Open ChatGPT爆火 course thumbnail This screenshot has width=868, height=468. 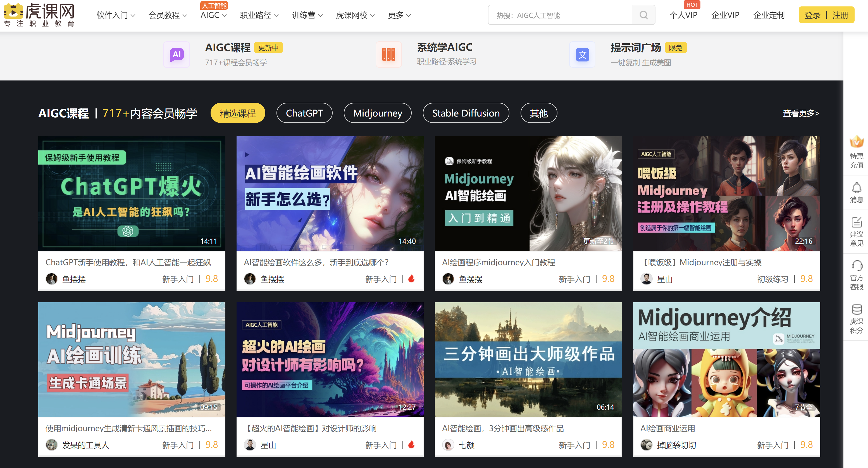point(132,193)
